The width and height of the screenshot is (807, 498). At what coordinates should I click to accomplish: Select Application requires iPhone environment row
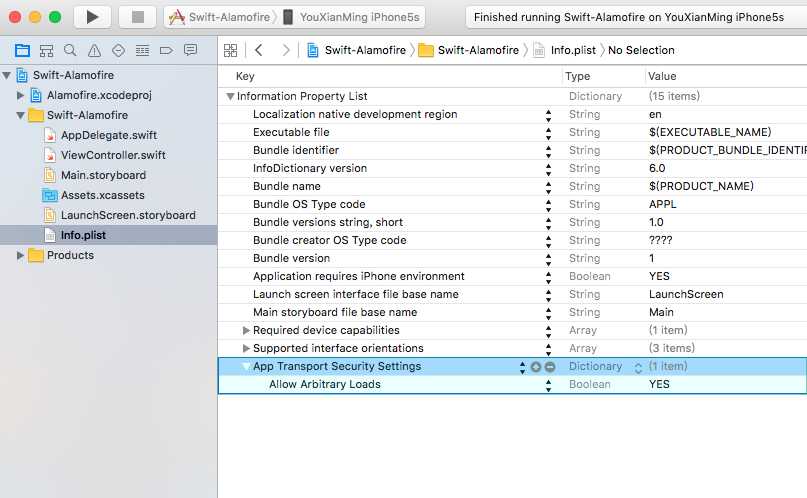(513, 276)
